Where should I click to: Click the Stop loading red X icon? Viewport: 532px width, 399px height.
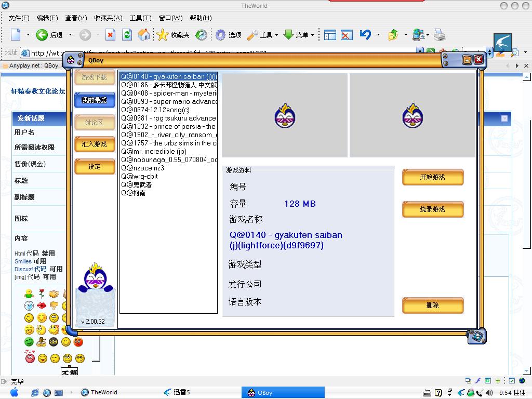pyautogui.click(x=110, y=35)
